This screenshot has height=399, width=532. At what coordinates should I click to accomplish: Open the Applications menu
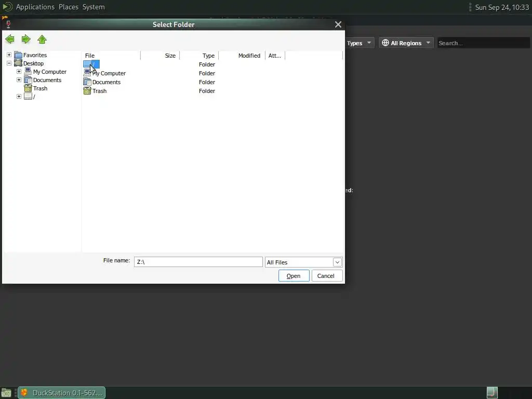coord(35,7)
